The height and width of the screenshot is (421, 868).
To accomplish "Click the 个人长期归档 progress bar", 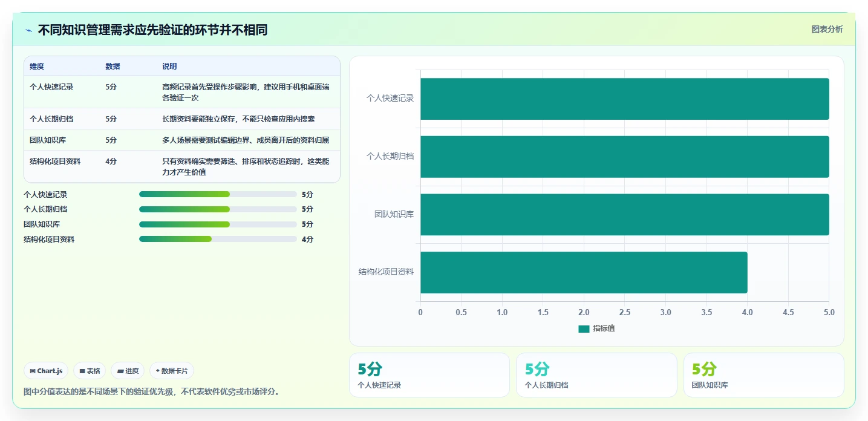I will 218,209.
